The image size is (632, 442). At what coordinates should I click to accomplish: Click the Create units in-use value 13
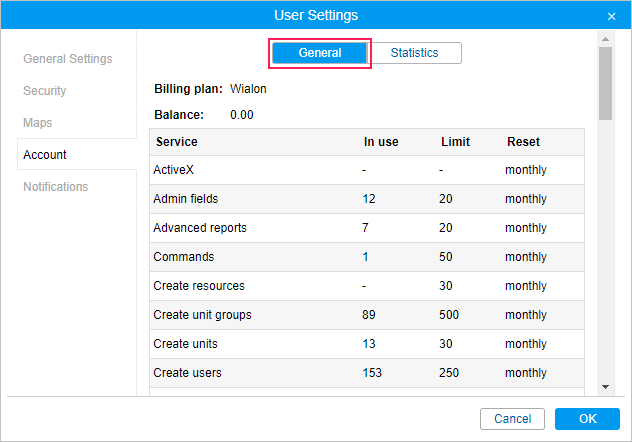point(369,344)
